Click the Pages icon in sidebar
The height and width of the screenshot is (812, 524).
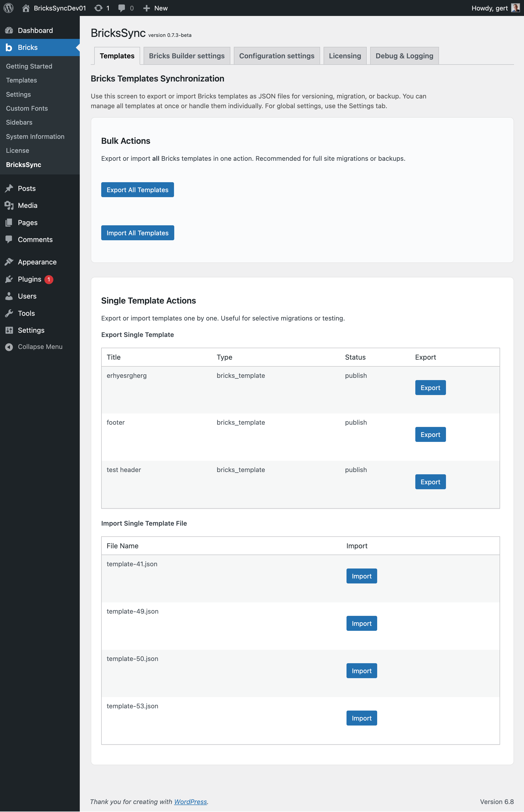(x=9, y=223)
